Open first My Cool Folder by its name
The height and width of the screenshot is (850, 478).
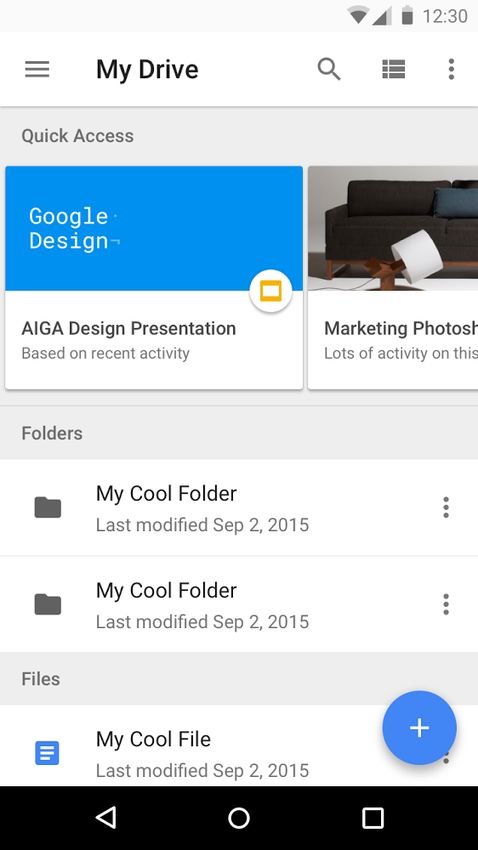point(166,494)
